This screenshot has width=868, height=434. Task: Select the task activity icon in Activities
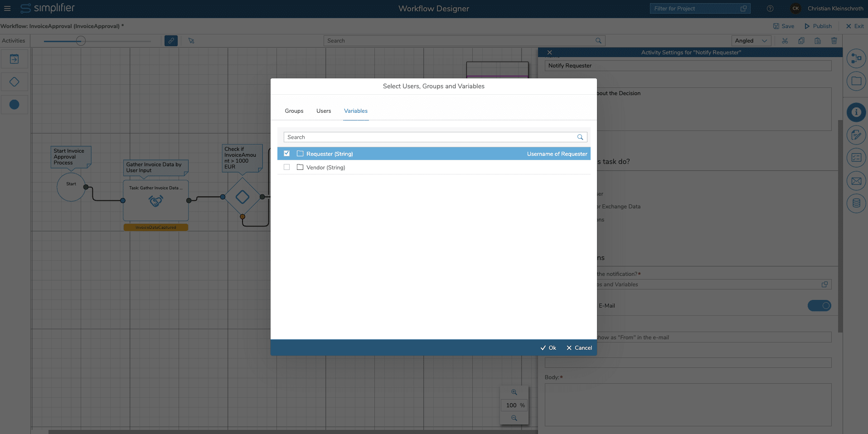(15, 59)
